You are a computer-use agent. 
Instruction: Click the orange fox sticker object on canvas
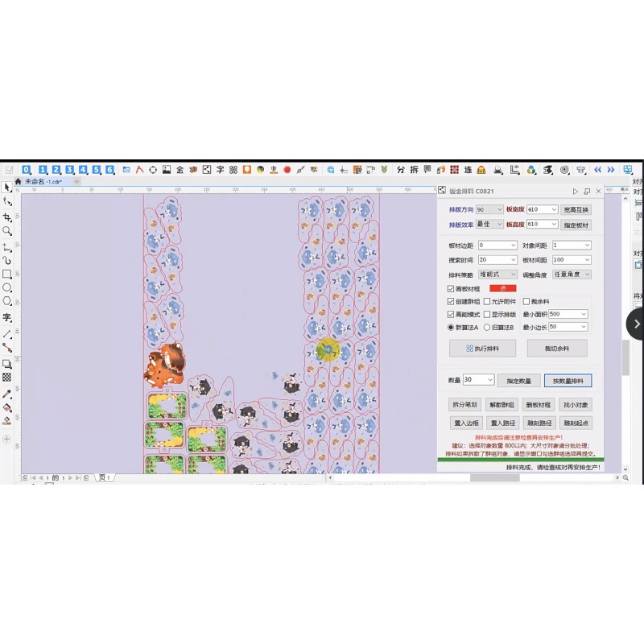(165, 365)
